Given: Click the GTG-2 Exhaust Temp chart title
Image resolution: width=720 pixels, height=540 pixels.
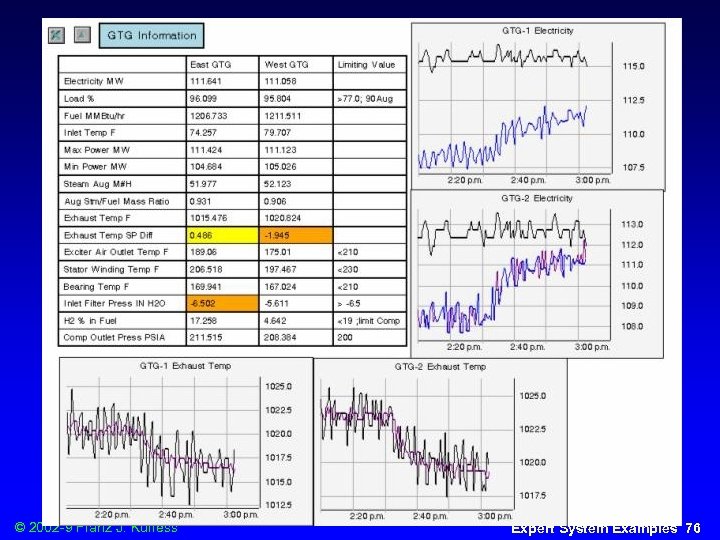Looking at the screenshot, I should tap(440, 367).
